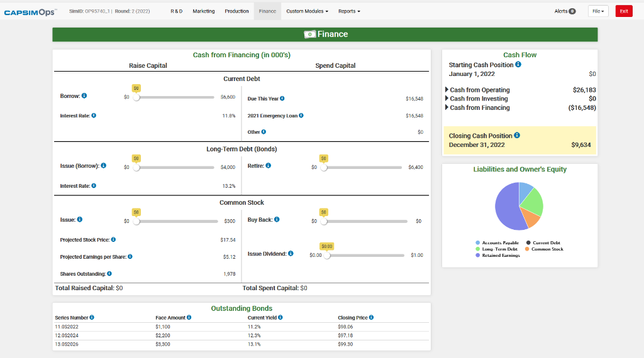Screen dimensions: 644x358
Task: Open info icon for 2021 Emergency Loan
Action: (x=301, y=116)
